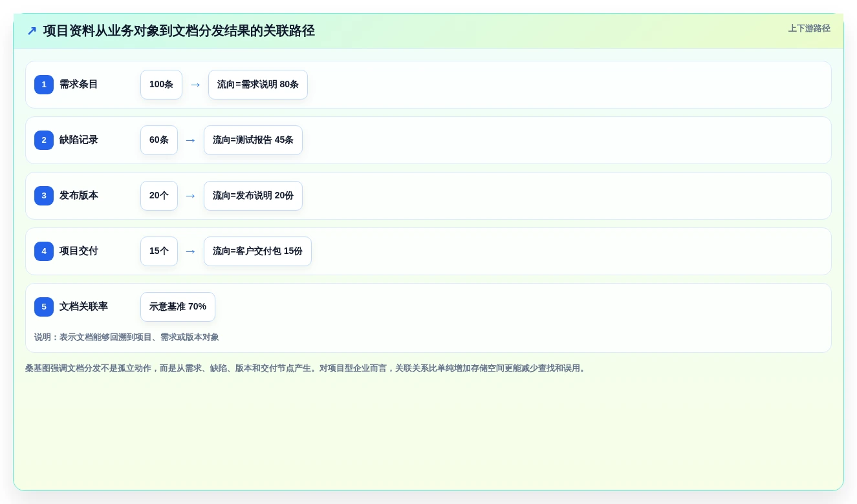Click the 流向=客户交付包 15份 chip

click(x=257, y=251)
